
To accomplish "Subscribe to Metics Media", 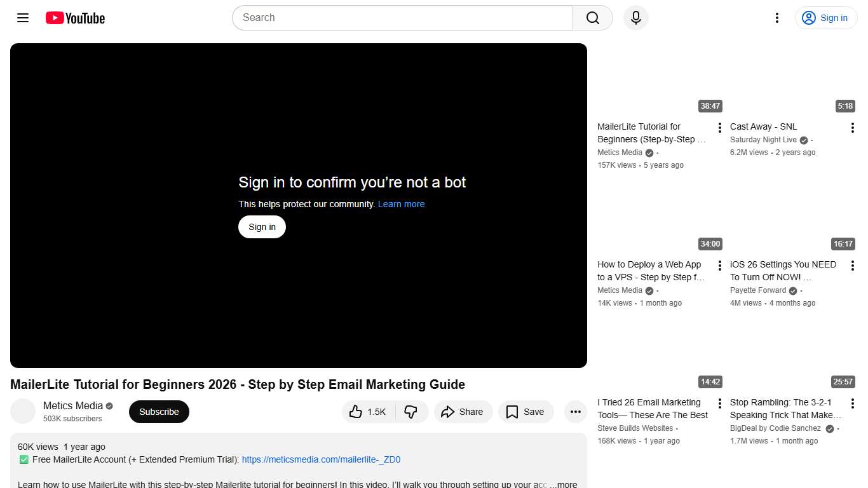I will point(159,412).
